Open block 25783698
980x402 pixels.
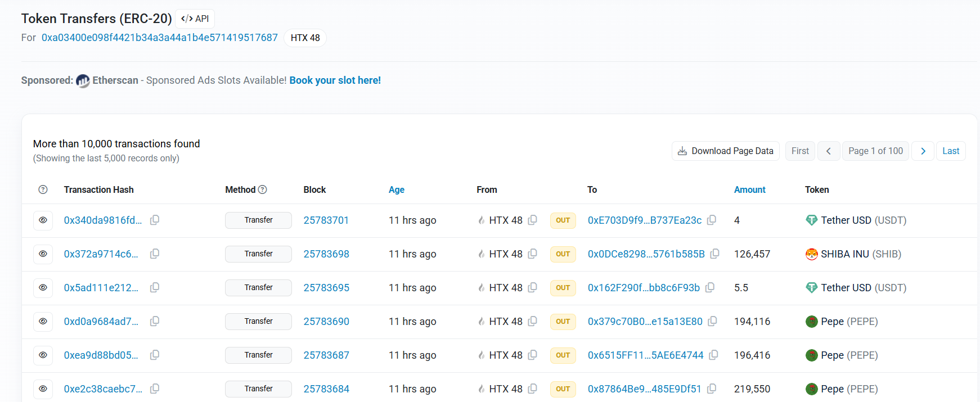tap(326, 254)
